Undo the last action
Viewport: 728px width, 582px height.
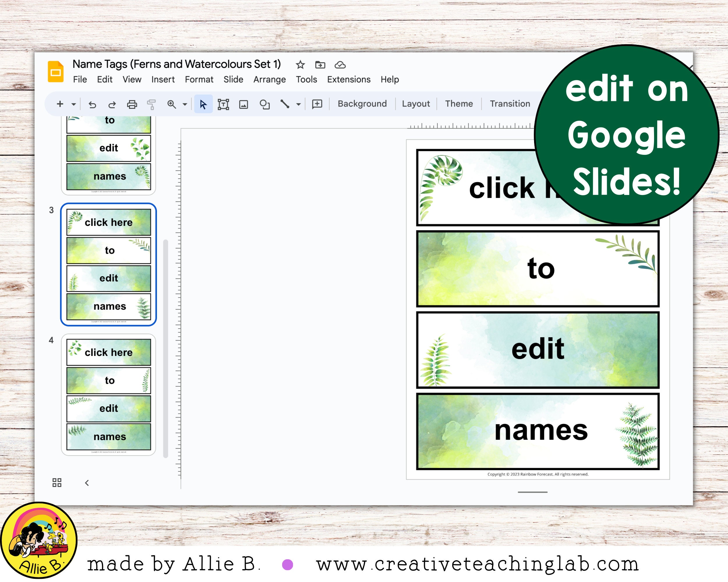(93, 104)
